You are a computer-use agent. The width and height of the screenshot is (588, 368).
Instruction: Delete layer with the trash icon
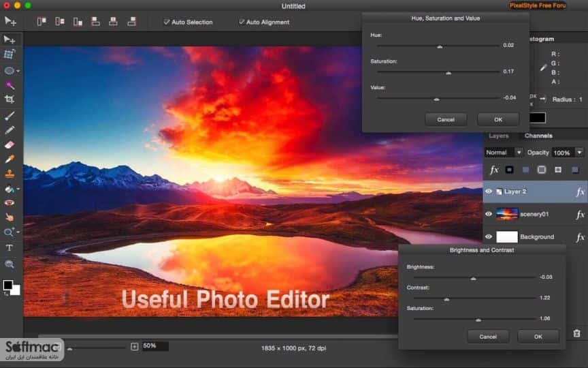[576, 333]
